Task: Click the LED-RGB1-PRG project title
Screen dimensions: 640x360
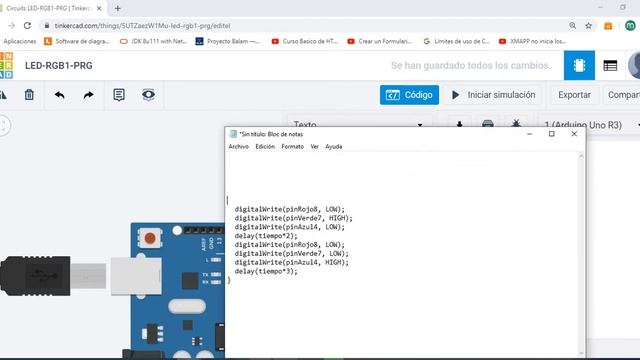Action: [59, 65]
